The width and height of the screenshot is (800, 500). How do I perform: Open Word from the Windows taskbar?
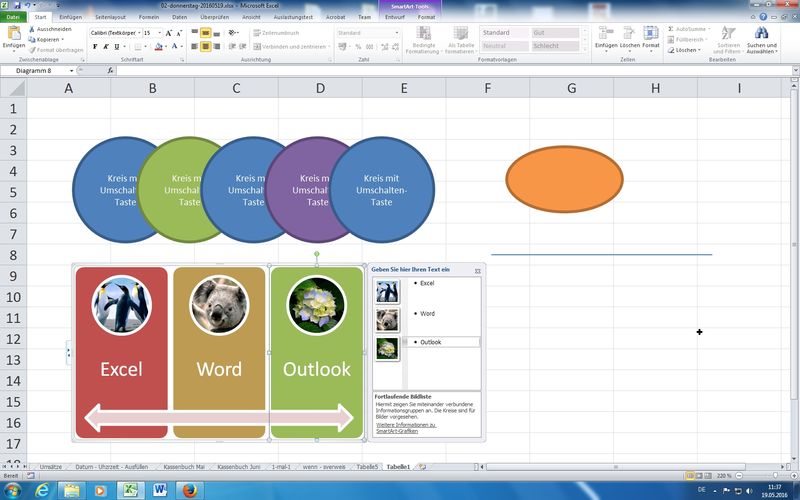[160, 489]
